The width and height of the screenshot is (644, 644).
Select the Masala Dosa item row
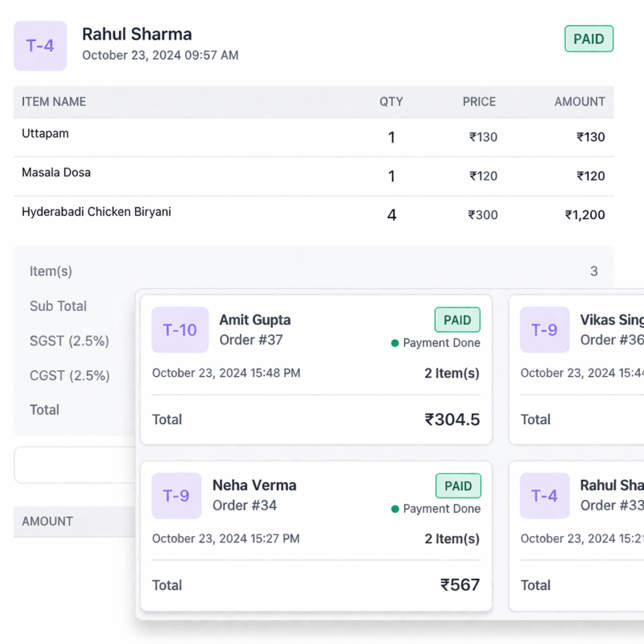(x=313, y=176)
